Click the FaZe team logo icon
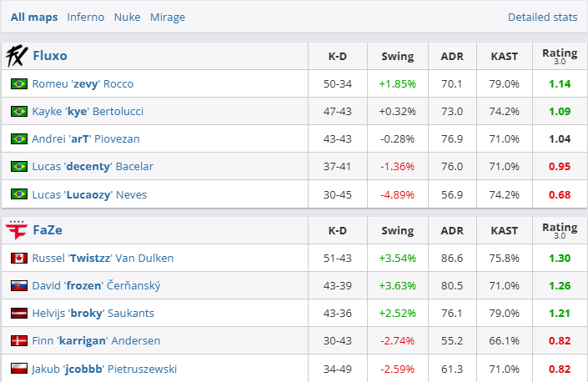 coord(17,230)
